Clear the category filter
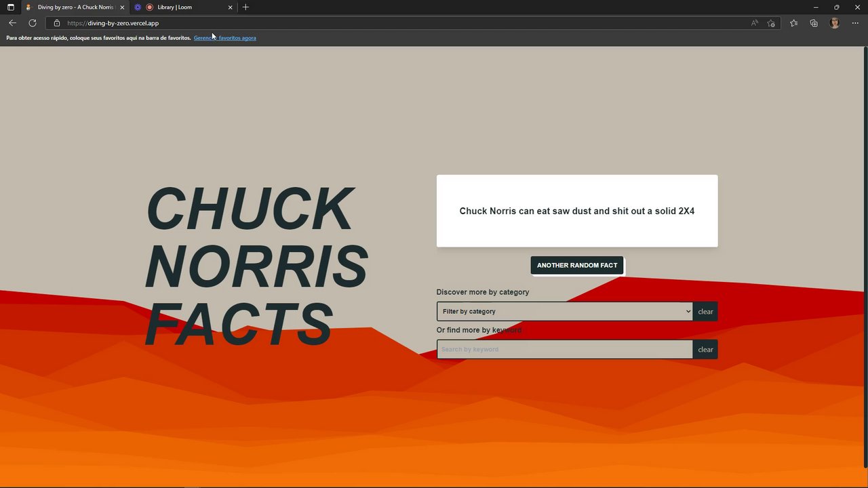Screen dimensions: 868x488 [x=705, y=312]
